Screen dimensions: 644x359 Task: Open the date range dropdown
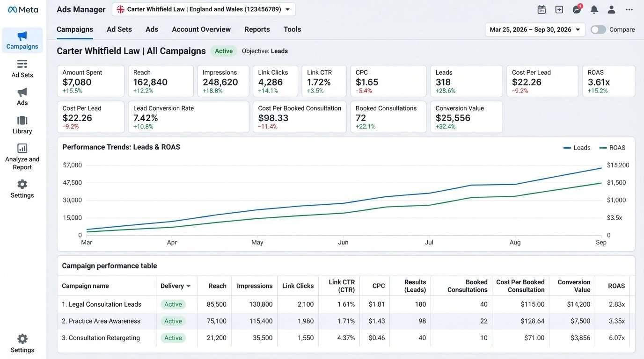point(535,29)
